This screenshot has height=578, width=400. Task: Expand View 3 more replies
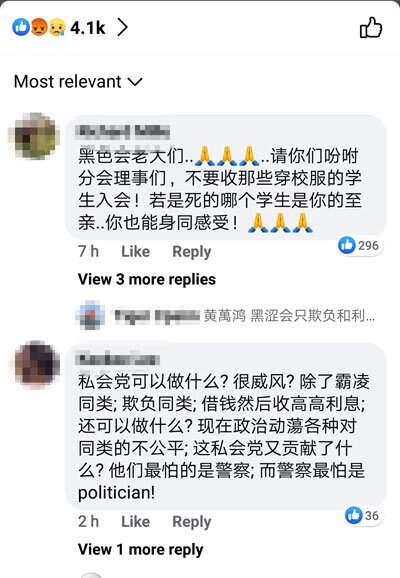point(147,279)
